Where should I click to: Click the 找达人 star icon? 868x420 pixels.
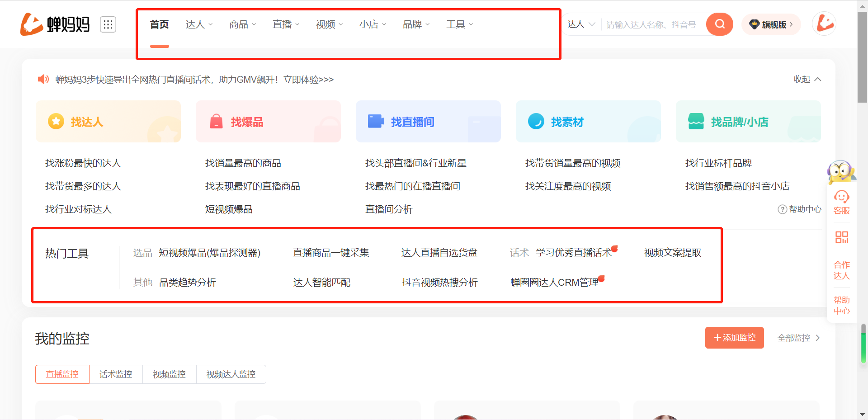pyautogui.click(x=56, y=121)
